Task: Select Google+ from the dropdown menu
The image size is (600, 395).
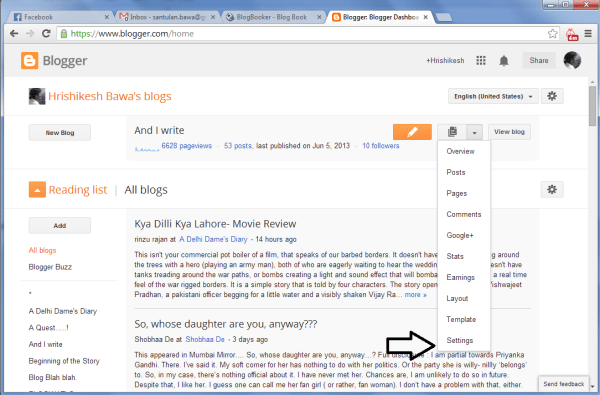Action: point(460,235)
